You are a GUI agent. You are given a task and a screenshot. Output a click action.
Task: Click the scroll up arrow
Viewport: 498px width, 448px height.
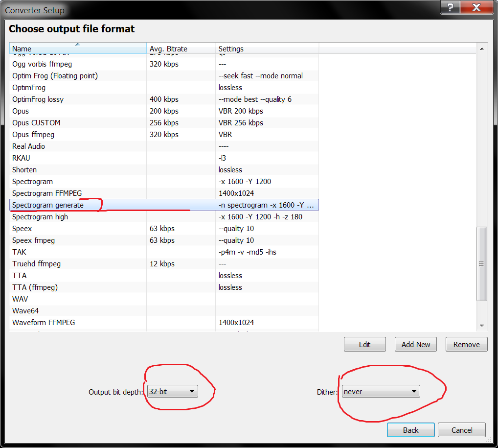(x=482, y=48)
